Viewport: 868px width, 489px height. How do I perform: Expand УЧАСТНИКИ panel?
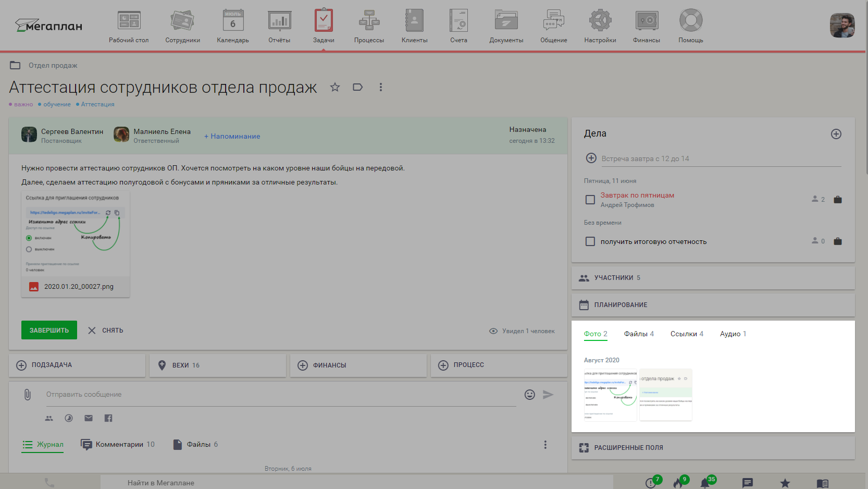(713, 278)
